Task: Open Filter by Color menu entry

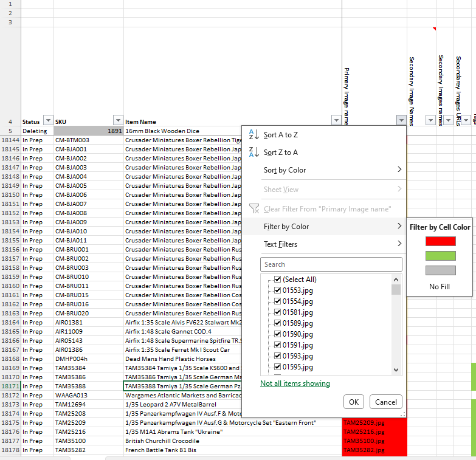Action: pos(324,227)
